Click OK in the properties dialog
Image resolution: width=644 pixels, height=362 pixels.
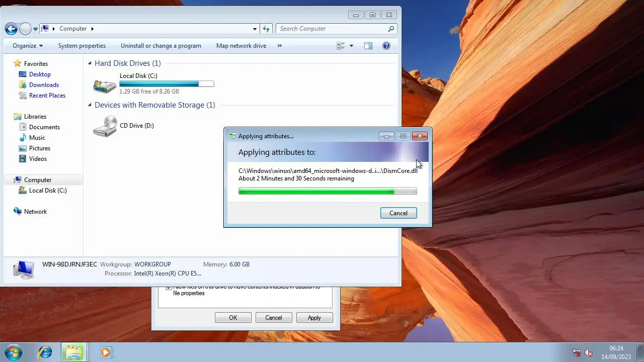coord(233,318)
